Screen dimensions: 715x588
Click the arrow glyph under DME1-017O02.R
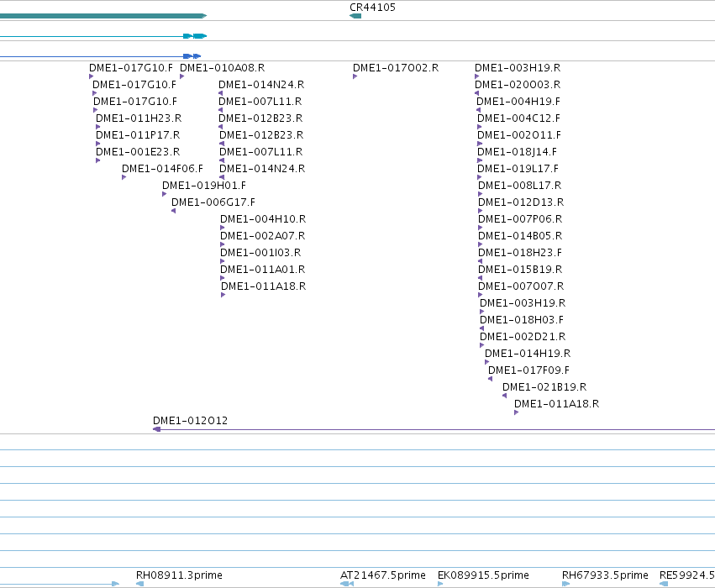355,76
